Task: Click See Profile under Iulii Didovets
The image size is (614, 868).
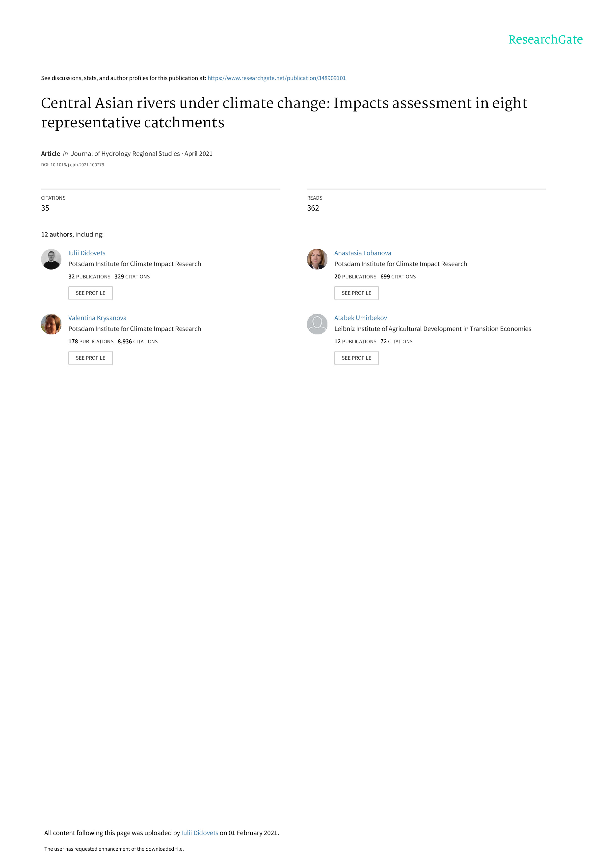Action: tap(90, 293)
